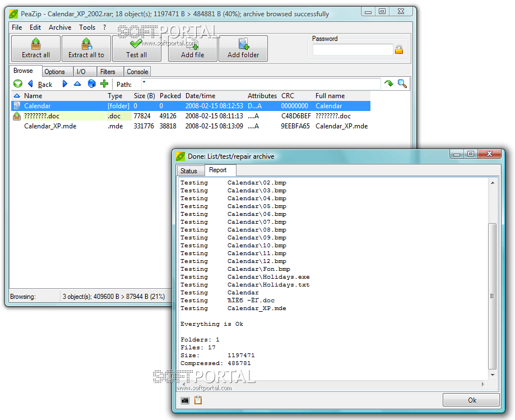The image size is (515, 420).
Task: Click the padlock icon beside Password
Action: (399, 49)
